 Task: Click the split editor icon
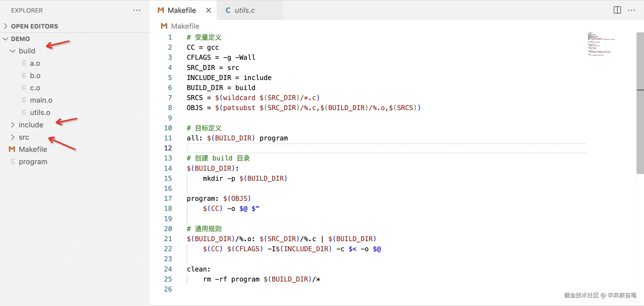click(617, 10)
